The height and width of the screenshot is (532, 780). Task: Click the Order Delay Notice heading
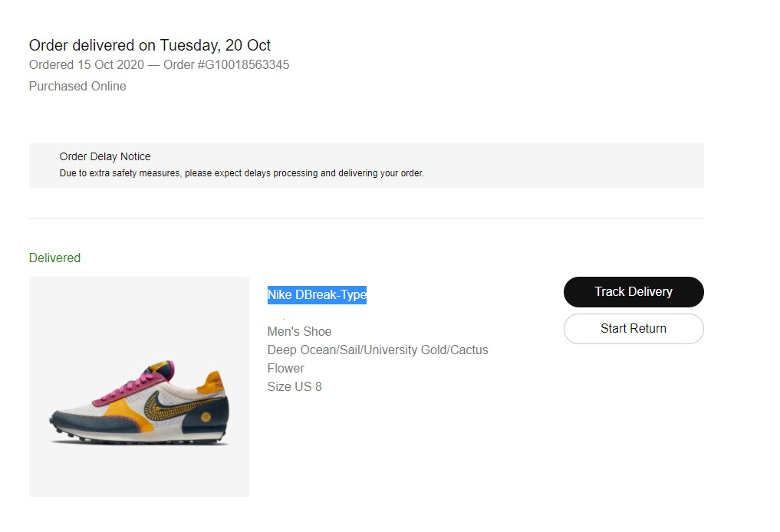click(x=105, y=157)
